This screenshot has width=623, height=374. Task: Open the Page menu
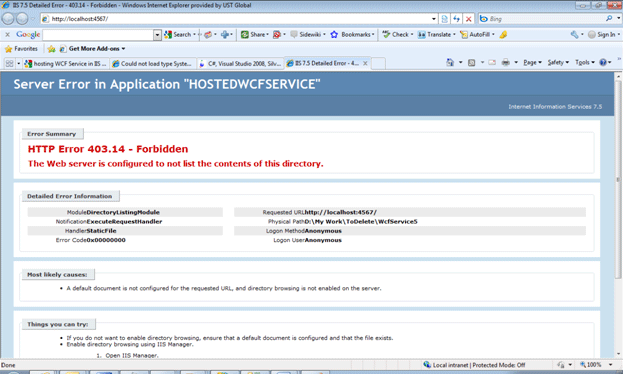pos(532,62)
